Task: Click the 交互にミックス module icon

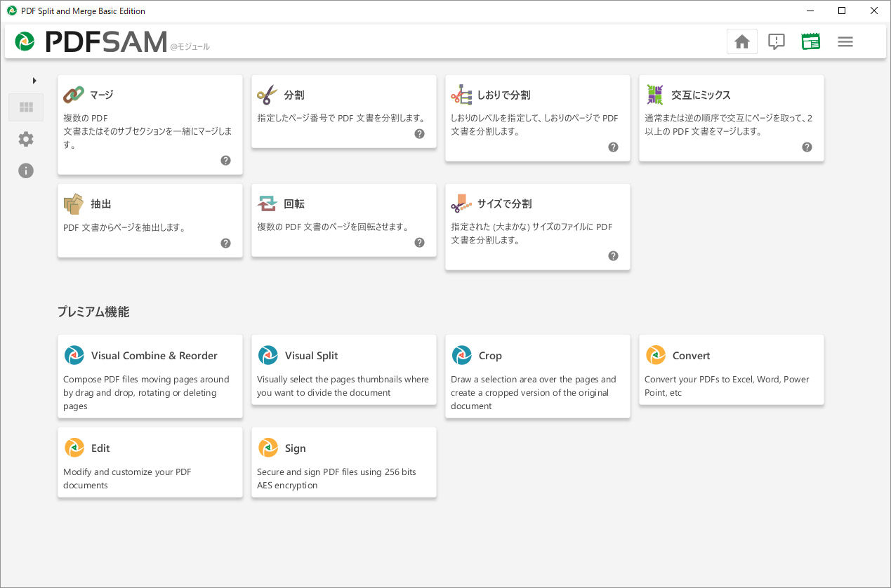Action: (x=654, y=95)
